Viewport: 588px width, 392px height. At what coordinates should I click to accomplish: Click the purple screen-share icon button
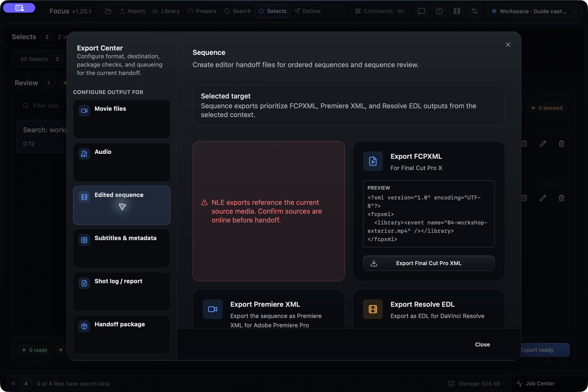click(x=19, y=8)
